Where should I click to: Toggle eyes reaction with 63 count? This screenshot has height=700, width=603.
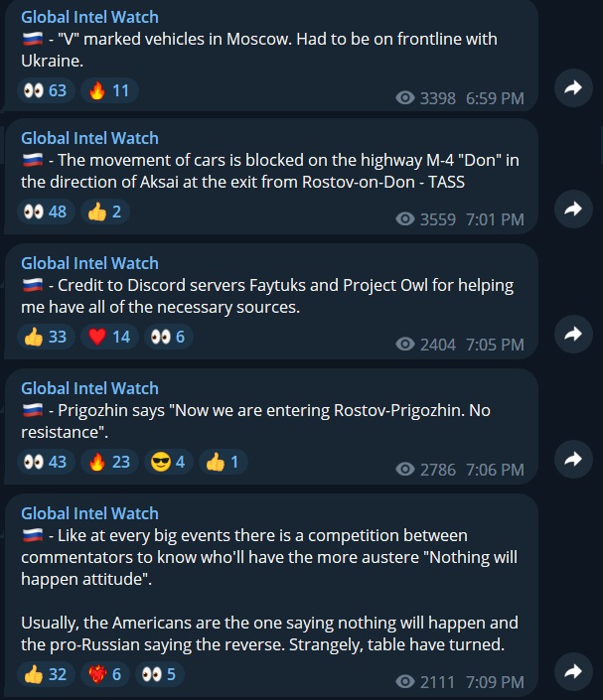[x=46, y=90]
